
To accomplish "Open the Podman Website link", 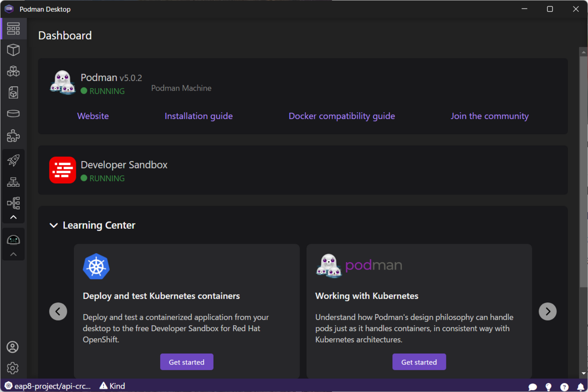I will tap(93, 116).
